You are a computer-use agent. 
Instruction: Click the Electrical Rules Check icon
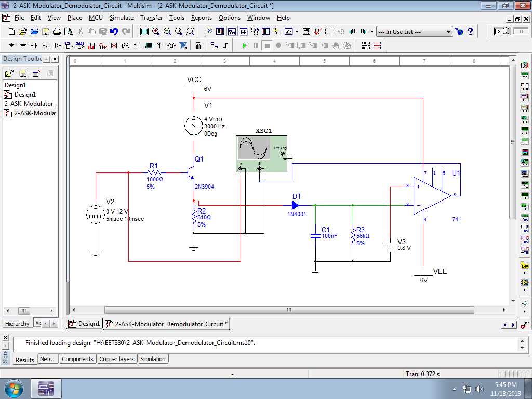[317, 32]
